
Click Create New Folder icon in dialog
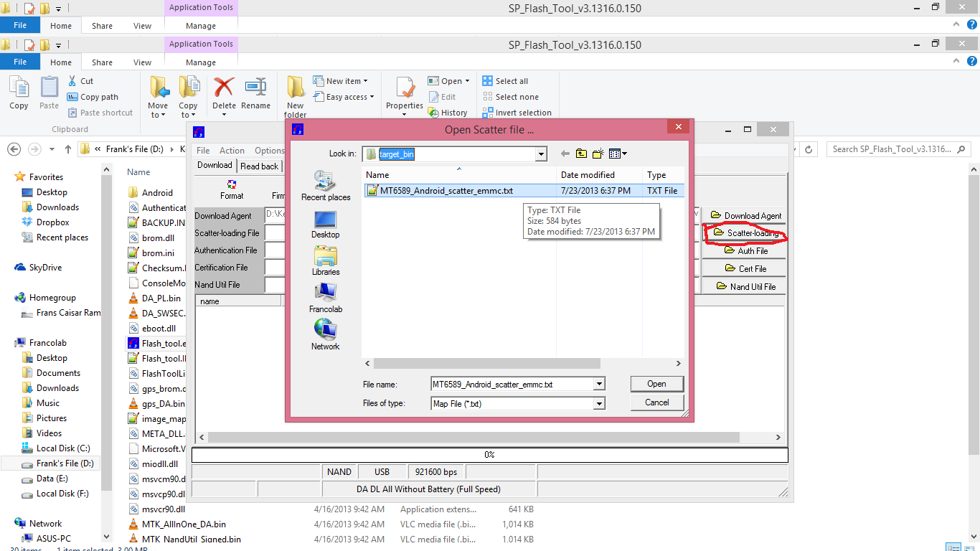(598, 154)
